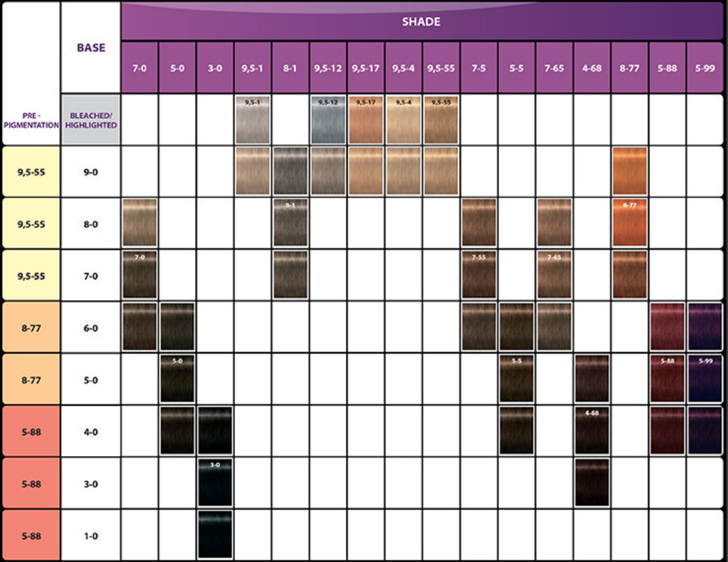Click the 4-68 swatch in base 3-0 row
The height and width of the screenshot is (562, 728).
point(591,483)
